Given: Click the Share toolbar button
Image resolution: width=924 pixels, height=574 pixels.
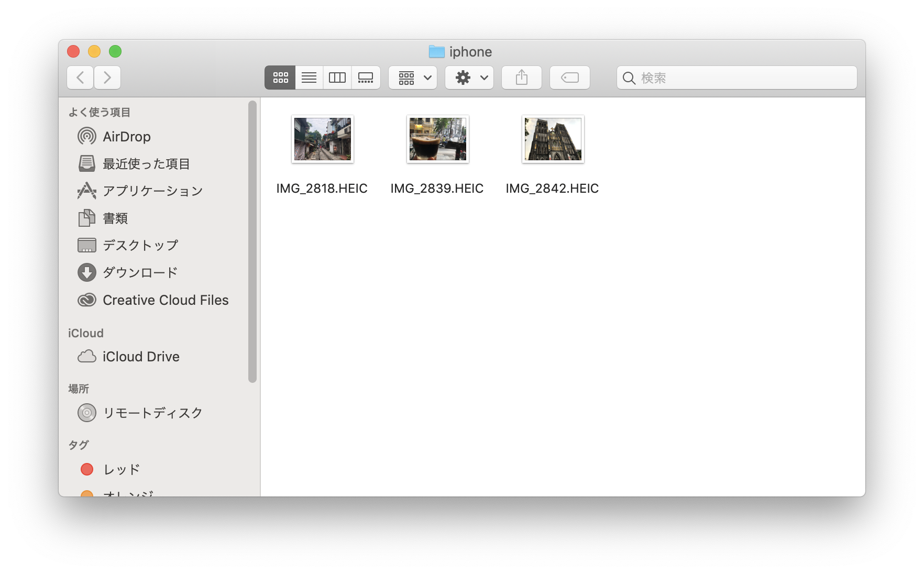Looking at the screenshot, I should coord(522,78).
